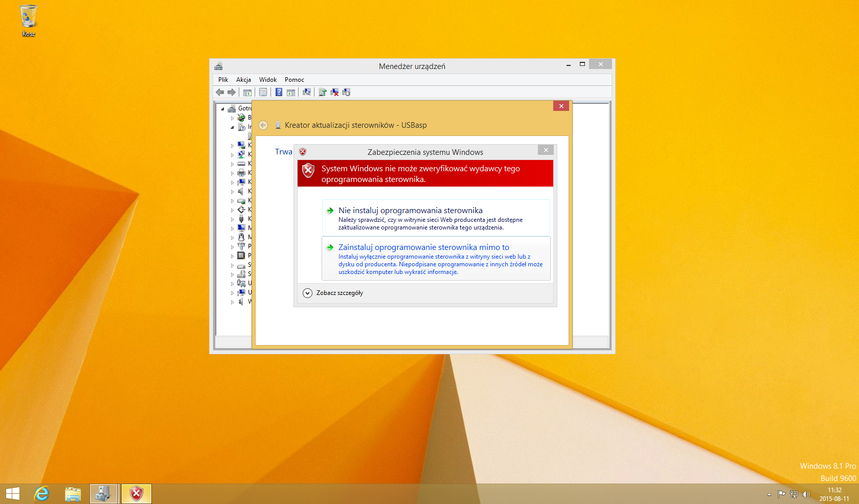859x504 pixels.
Task: Select the keyboard category icon in device tree
Action: 241,164
